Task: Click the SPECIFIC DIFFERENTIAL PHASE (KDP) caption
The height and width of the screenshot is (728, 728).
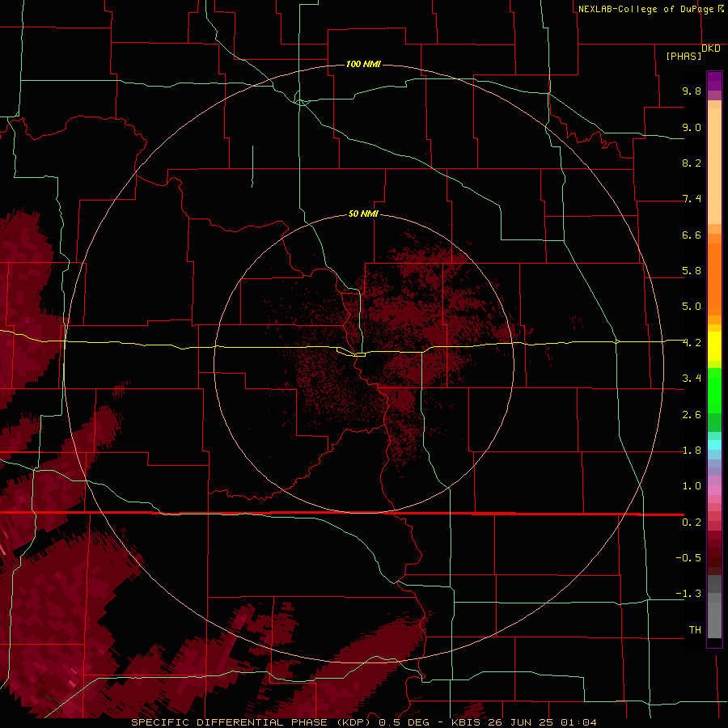Action: (x=252, y=722)
